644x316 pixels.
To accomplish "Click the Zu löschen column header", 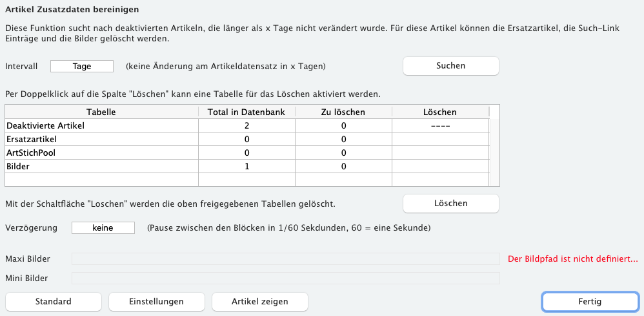I will click(x=343, y=112).
